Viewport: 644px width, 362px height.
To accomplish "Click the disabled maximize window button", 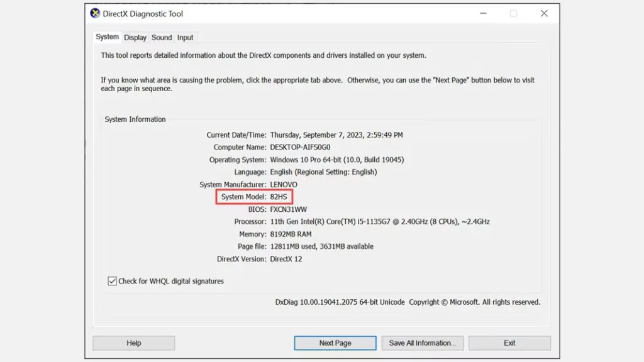I will [513, 14].
